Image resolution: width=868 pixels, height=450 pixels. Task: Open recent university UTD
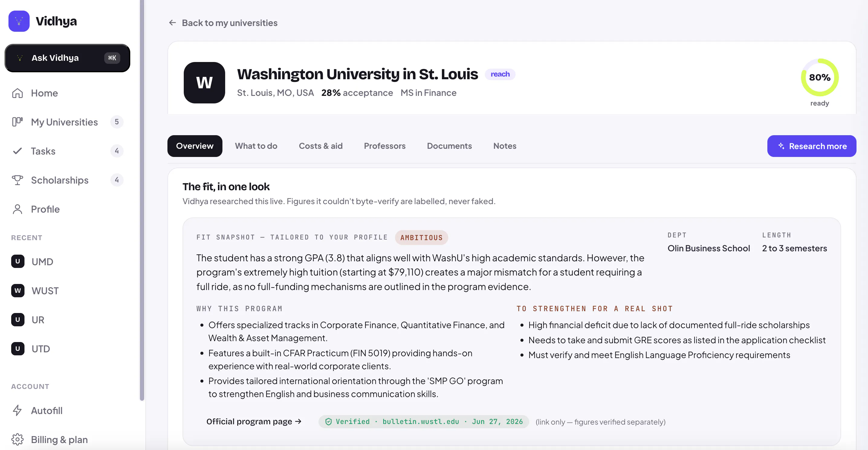[x=67, y=349]
